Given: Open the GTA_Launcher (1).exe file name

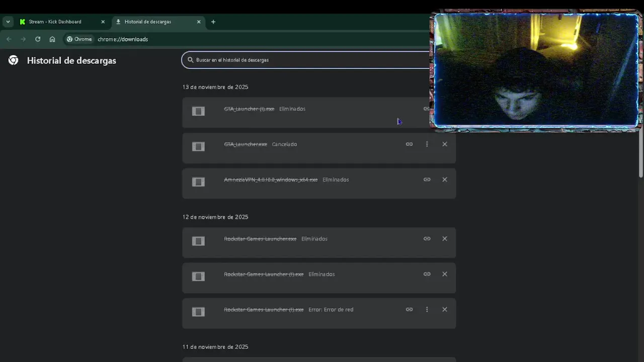Looking at the screenshot, I should point(249,109).
